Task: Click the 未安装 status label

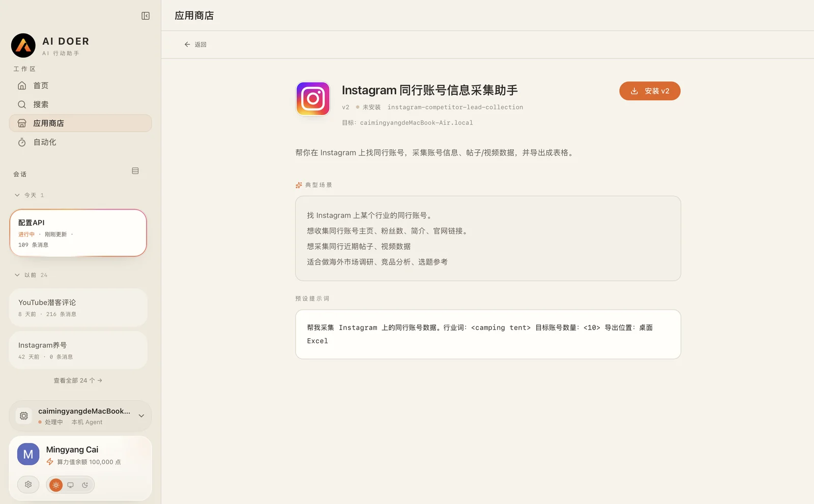Action: 371,107
